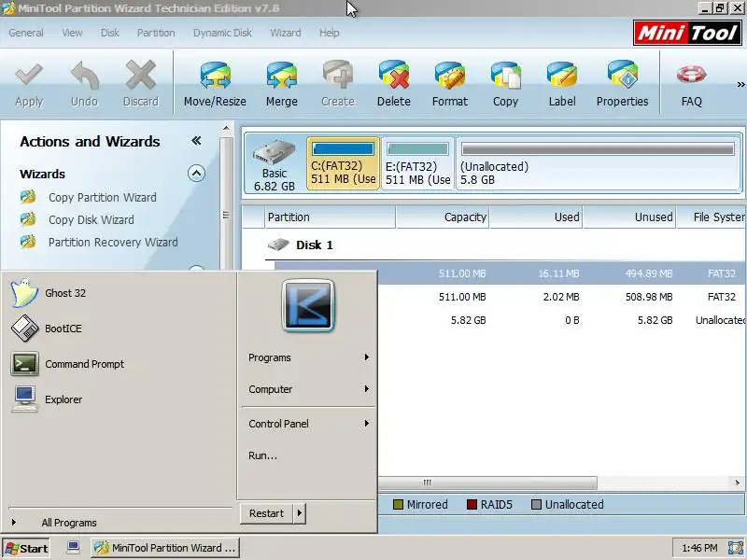The width and height of the screenshot is (747, 560).
Task: Click the Basic 6.82 GB disk icon
Action: click(x=274, y=152)
